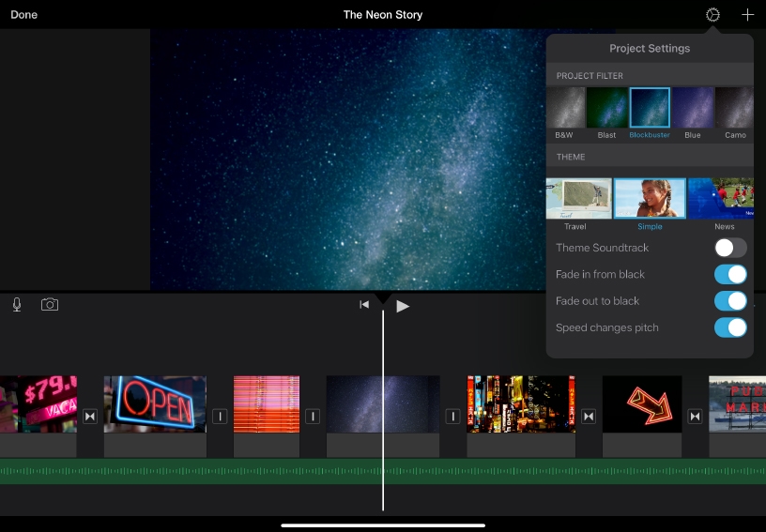Select transition icon before red arrow clip
The width and height of the screenshot is (766, 532).
coord(589,417)
